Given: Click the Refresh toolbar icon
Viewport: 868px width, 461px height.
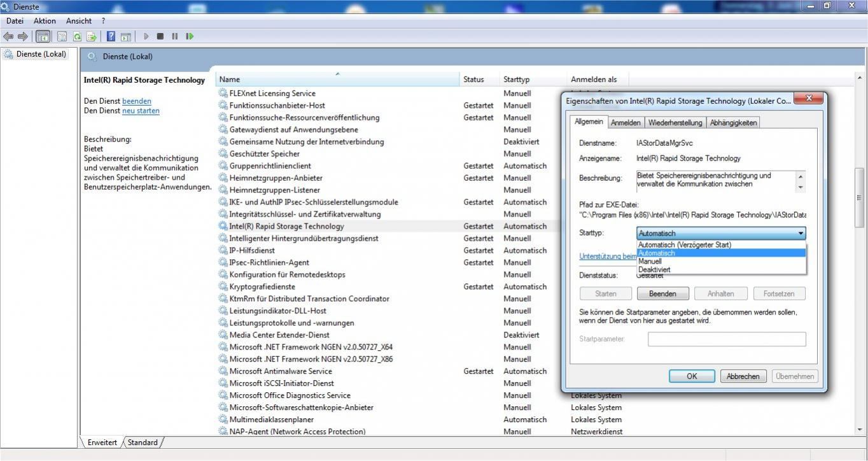Looking at the screenshot, I should [x=77, y=36].
